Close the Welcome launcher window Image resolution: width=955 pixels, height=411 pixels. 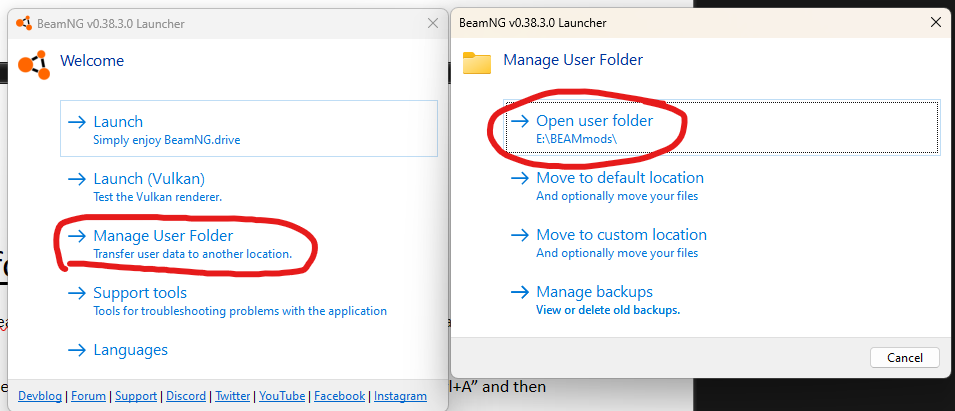[x=432, y=23]
